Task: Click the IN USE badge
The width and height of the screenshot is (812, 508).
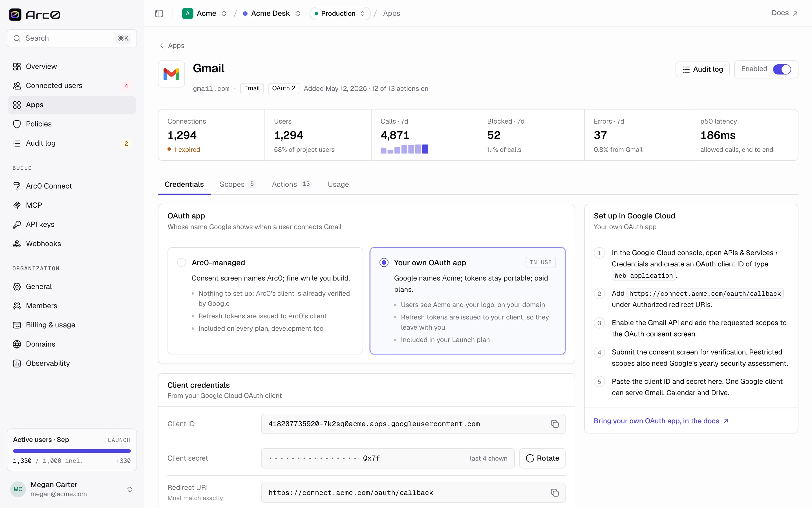Action: (x=540, y=262)
